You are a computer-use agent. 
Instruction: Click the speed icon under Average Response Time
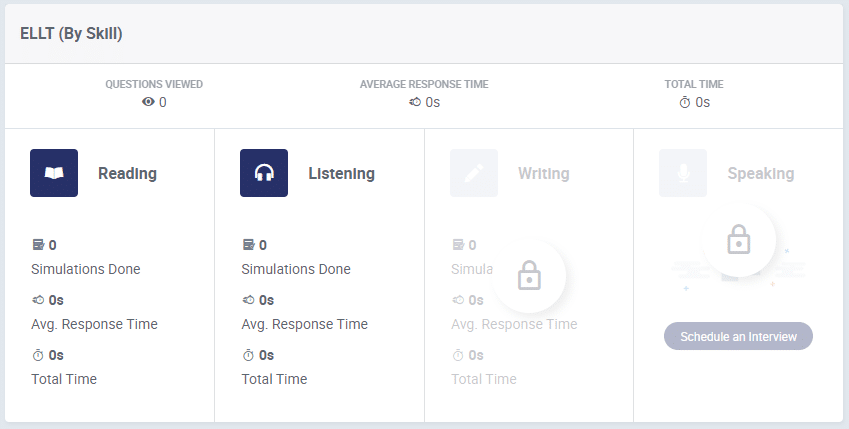[x=415, y=102]
